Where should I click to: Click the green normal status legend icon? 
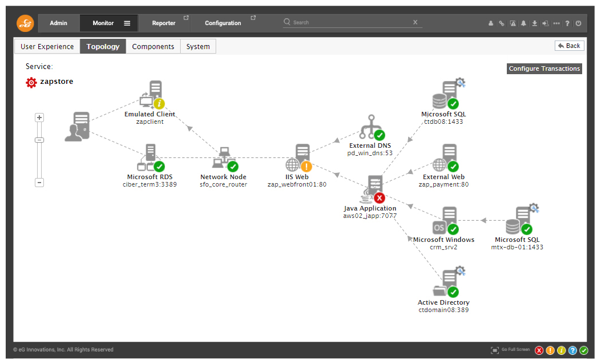(x=584, y=350)
